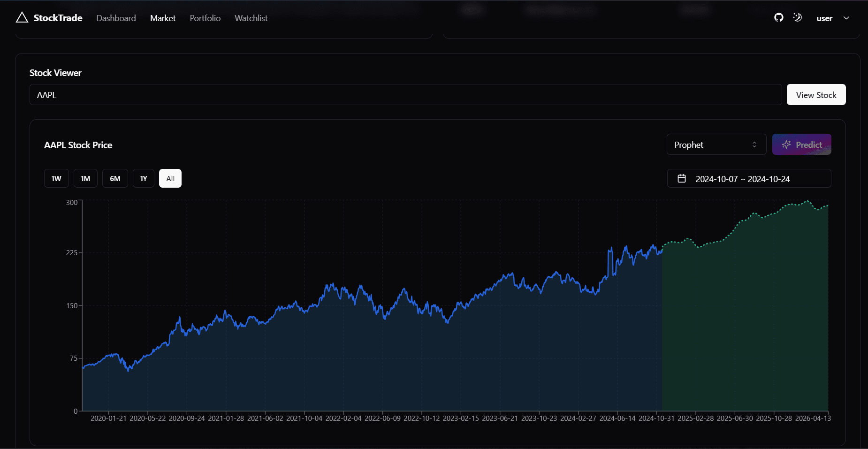Click the AAPL stock symbol input field

(405, 95)
